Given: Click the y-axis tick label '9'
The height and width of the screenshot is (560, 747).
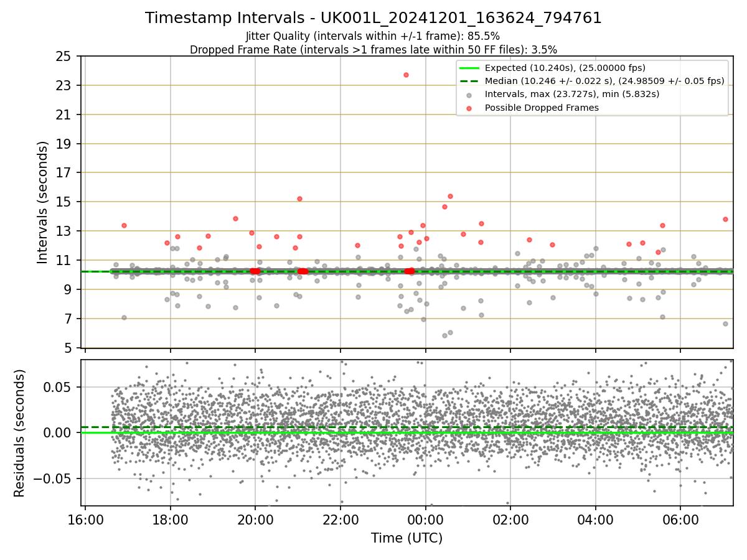Looking at the screenshot, I should (x=68, y=290).
